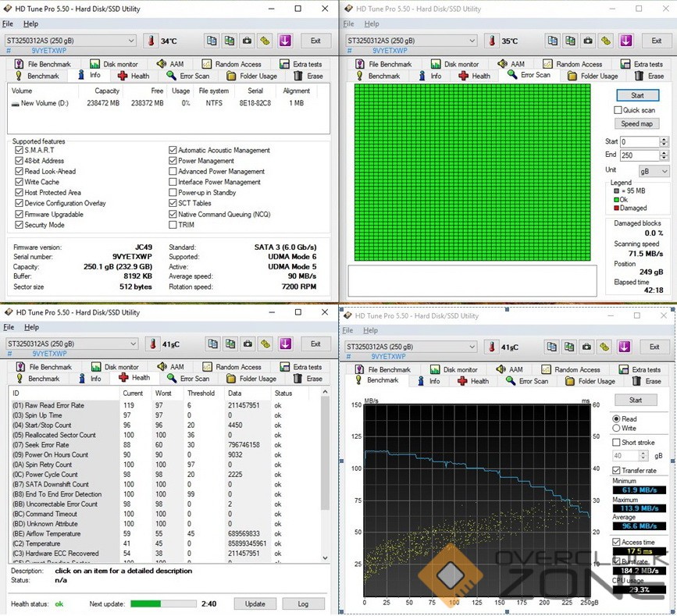Click the Update button in the Health window
Viewport: 677px width, 616px height.
point(255,604)
